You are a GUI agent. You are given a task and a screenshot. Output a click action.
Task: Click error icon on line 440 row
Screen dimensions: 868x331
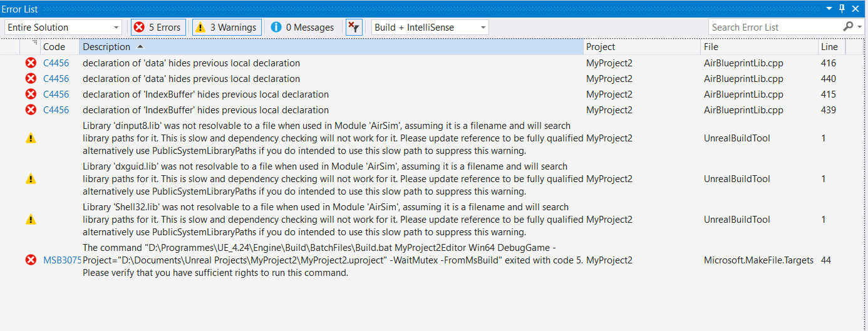[31, 79]
